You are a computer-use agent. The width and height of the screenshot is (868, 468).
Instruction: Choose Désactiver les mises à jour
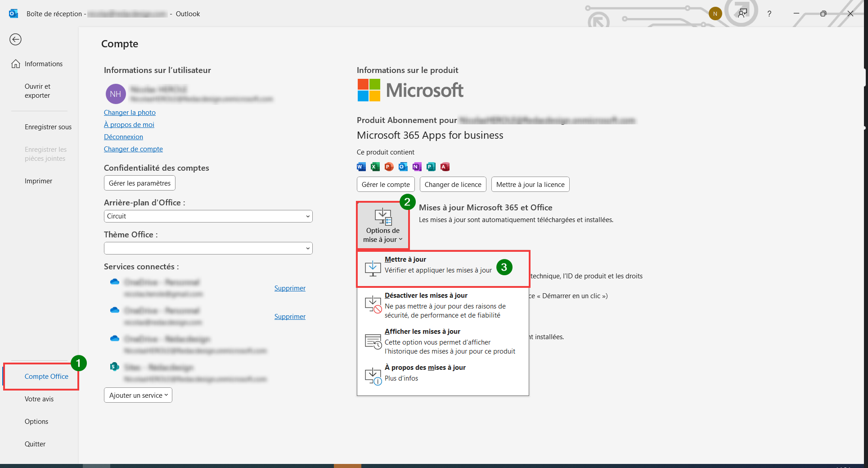[443, 305]
